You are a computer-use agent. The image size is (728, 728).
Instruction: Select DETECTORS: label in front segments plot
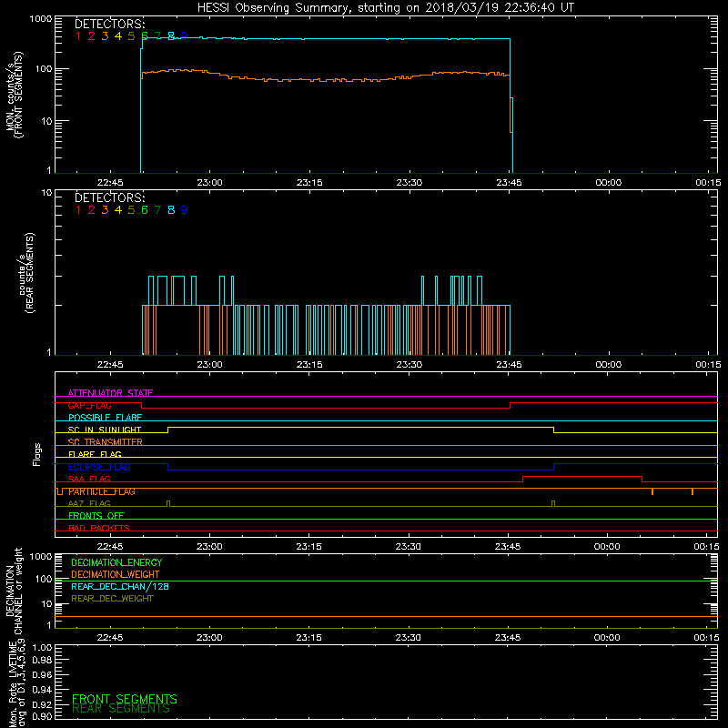point(109,24)
